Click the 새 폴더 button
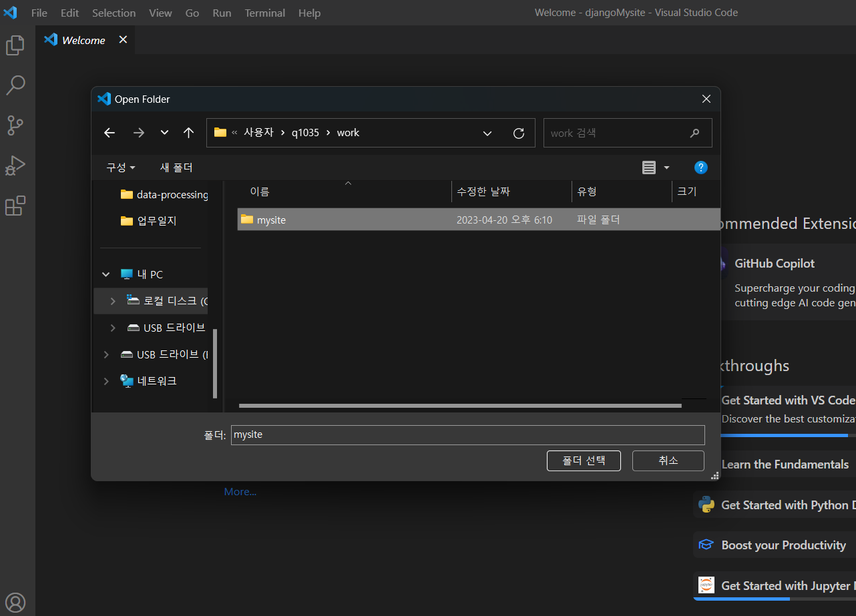Image resolution: width=856 pixels, height=616 pixels. click(x=176, y=168)
